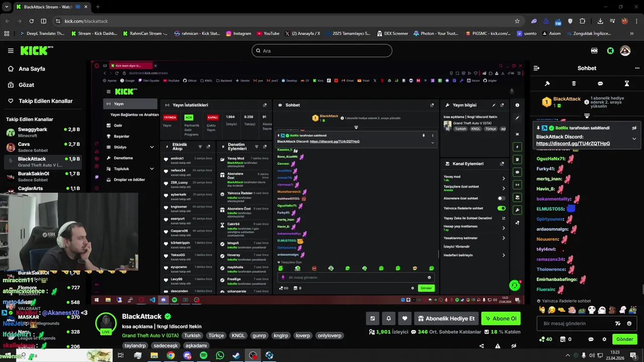Open moderator hammer tool in chat
The image size is (644, 362).
[547, 83]
